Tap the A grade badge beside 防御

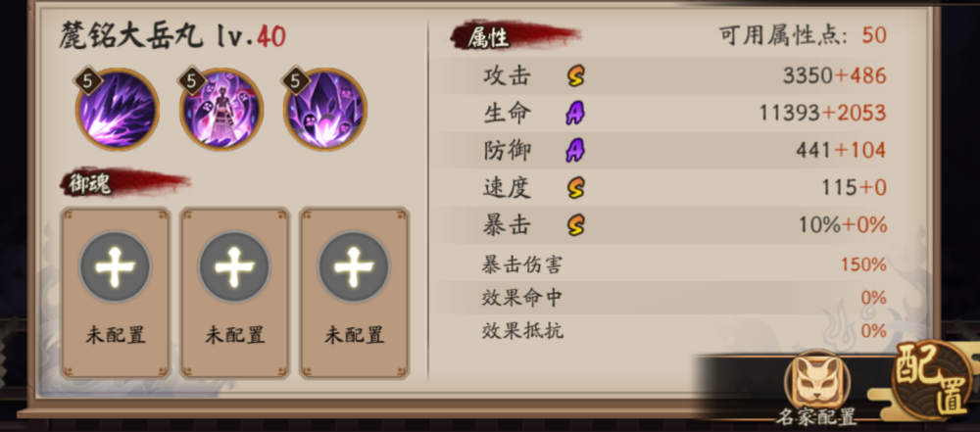[575, 150]
